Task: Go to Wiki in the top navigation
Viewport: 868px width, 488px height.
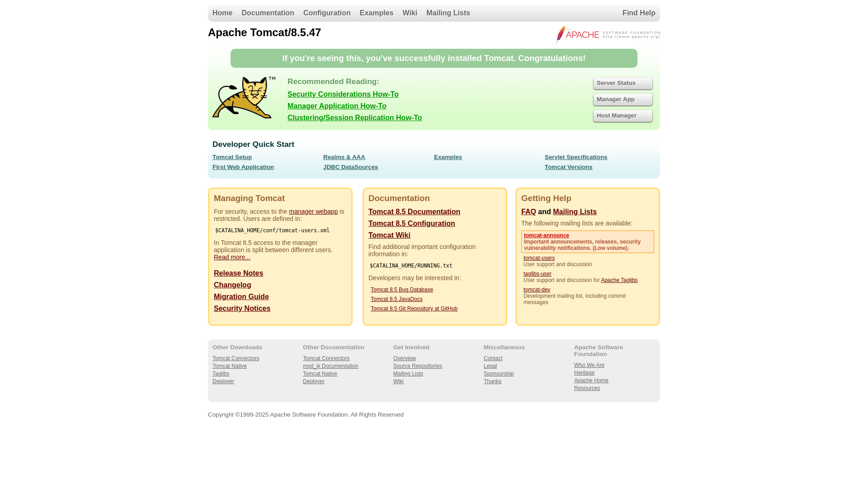Action: click(x=410, y=13)
